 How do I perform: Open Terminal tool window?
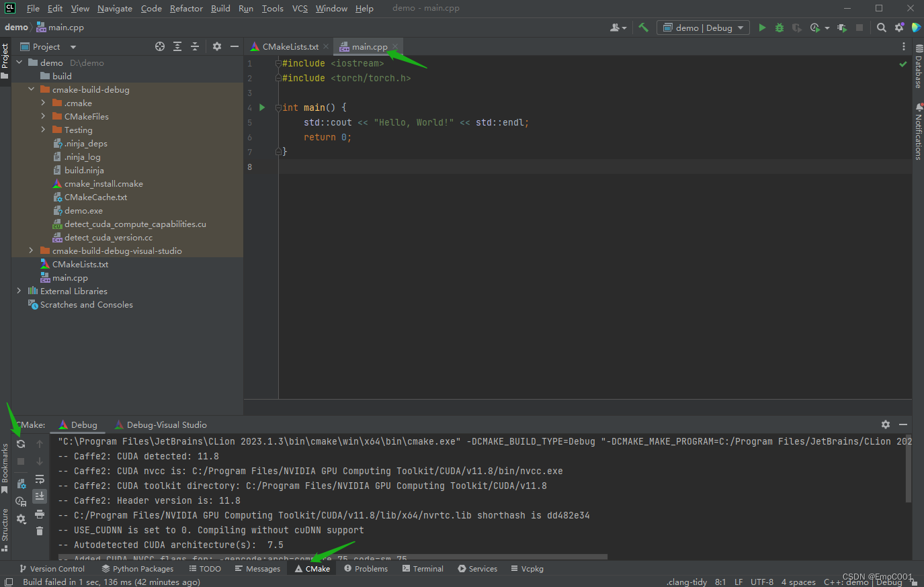pyautogui.click(x=423, y=568)
